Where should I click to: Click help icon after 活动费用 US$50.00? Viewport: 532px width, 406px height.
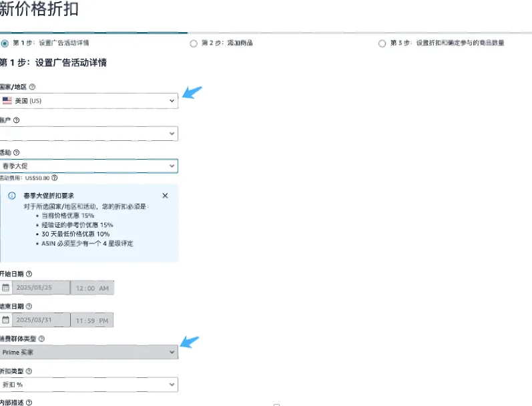pos(55,178)
